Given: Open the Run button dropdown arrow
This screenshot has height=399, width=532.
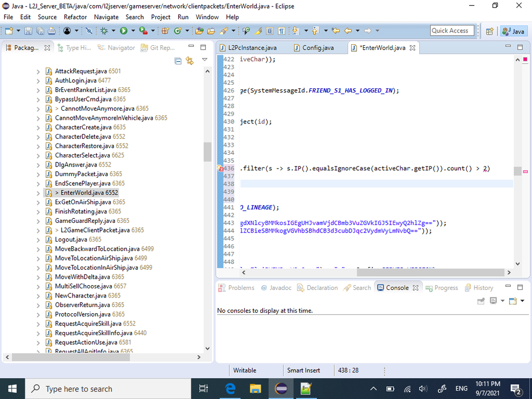Looking at the screenshot, I should pyautogui.click(x=132, y=31).
